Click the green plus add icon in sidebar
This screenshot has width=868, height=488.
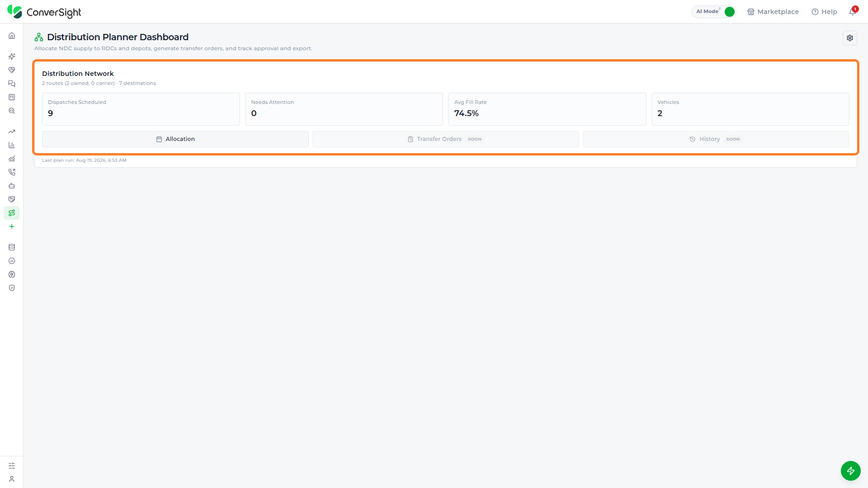(12, 226)
